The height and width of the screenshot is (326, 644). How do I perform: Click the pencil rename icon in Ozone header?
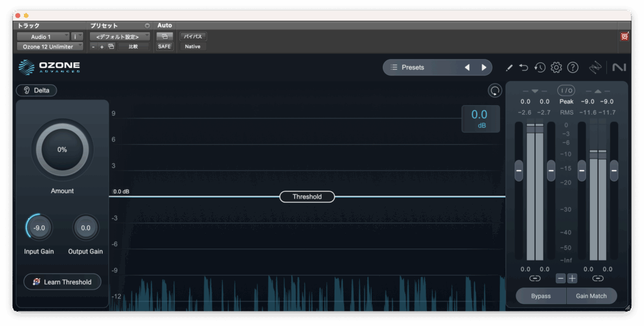[x=509, y=67]
